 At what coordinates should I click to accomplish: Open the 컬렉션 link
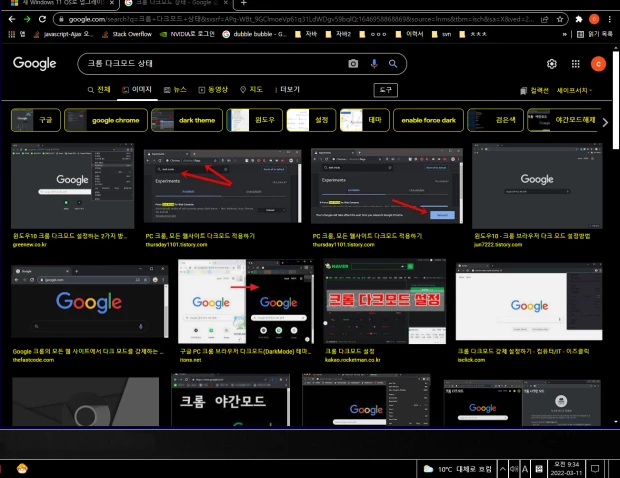[534, 91]
